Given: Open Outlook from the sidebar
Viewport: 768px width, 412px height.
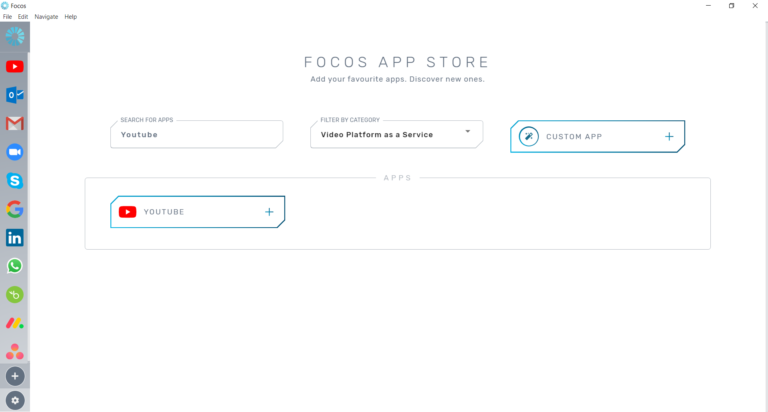Looking at the screenshot, I should coord(15,95).
